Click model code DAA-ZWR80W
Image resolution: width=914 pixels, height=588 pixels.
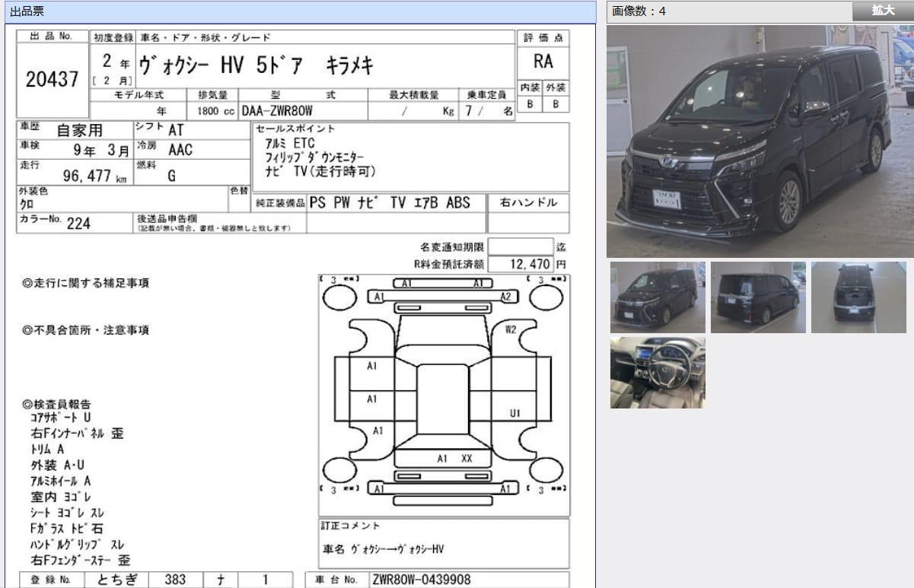point(278,111)
